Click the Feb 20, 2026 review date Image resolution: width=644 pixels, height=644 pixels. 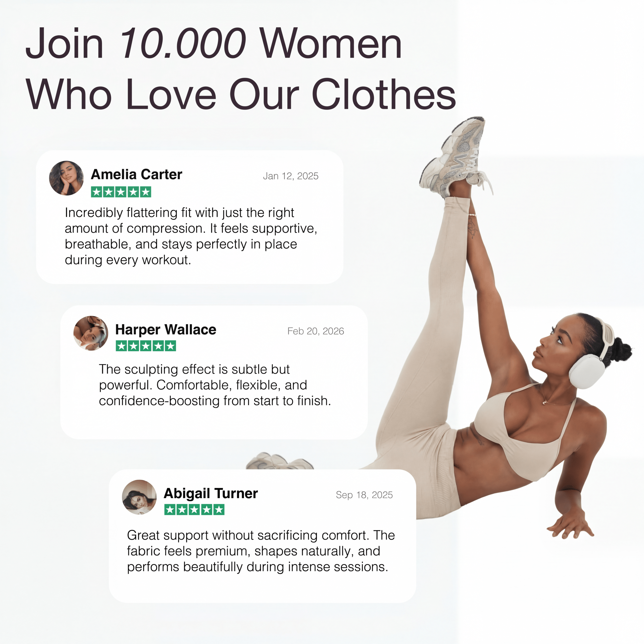pyautogui.click(x=316, y=331)
